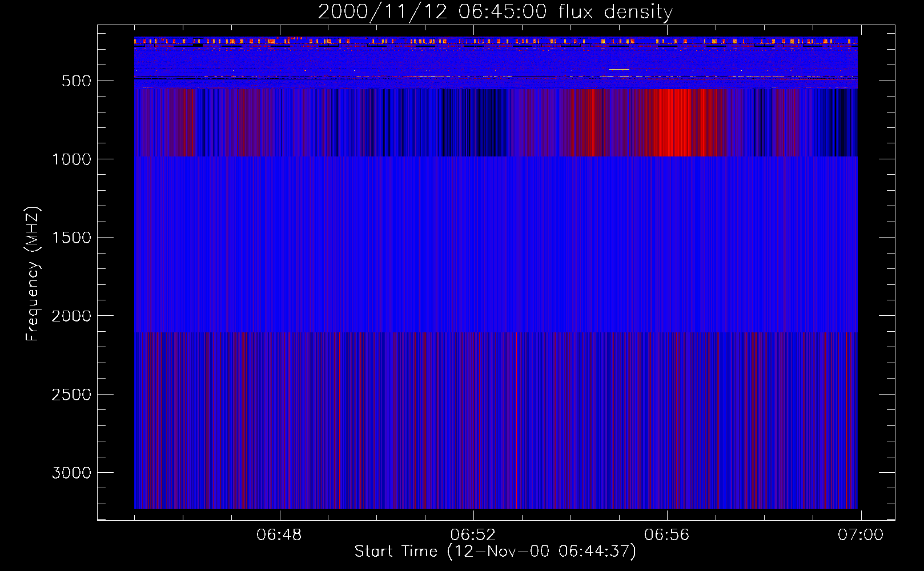Click the 'Frequency (MHZ)' y-axis label
This screenshot has width=924, height=571.
[33, 274]
